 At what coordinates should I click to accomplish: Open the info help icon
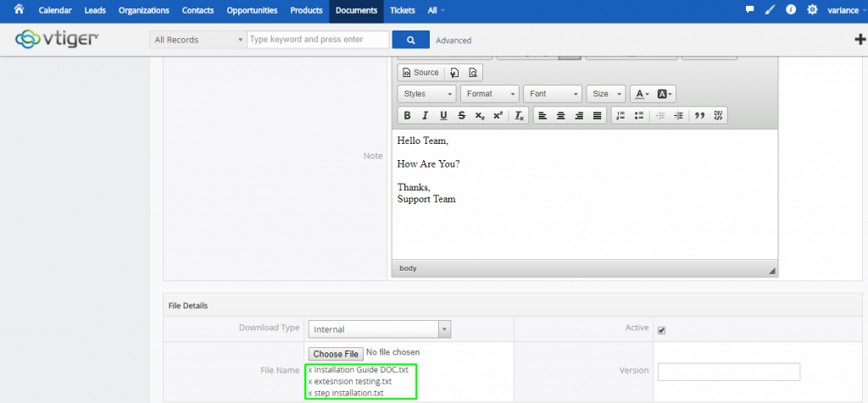point(791,10)
